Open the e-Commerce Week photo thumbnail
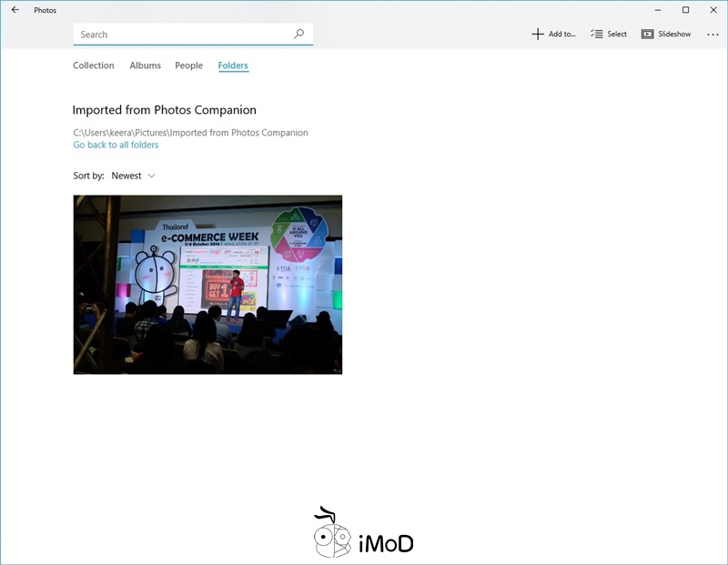The height and width of the screenshot is (565, 728). (207, 284)
